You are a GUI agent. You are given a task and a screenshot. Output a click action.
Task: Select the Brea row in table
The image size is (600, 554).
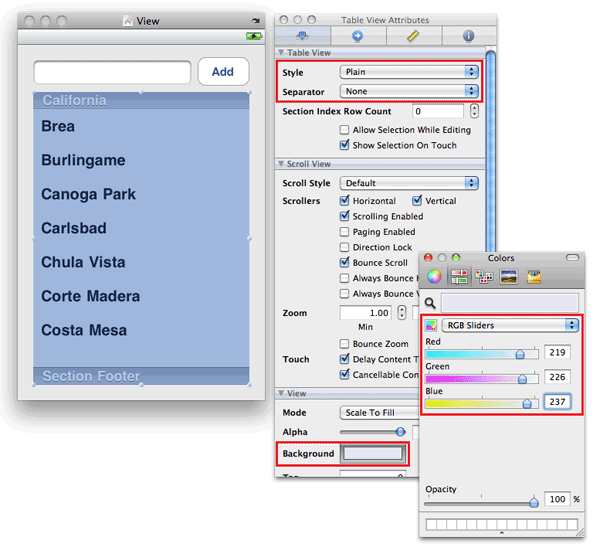point(140,127)
